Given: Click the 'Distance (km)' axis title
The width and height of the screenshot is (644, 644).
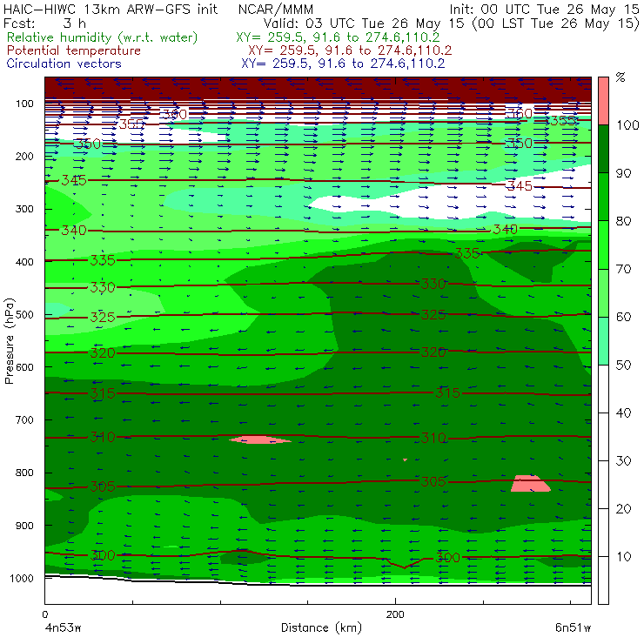Looking at the screenshot, I should (321, 627).
